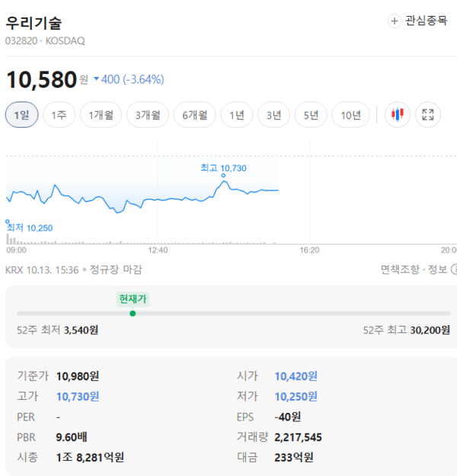Screen dimensions: 457x476
Task: Open the chart in fullscreen
Action: [428, 115]
